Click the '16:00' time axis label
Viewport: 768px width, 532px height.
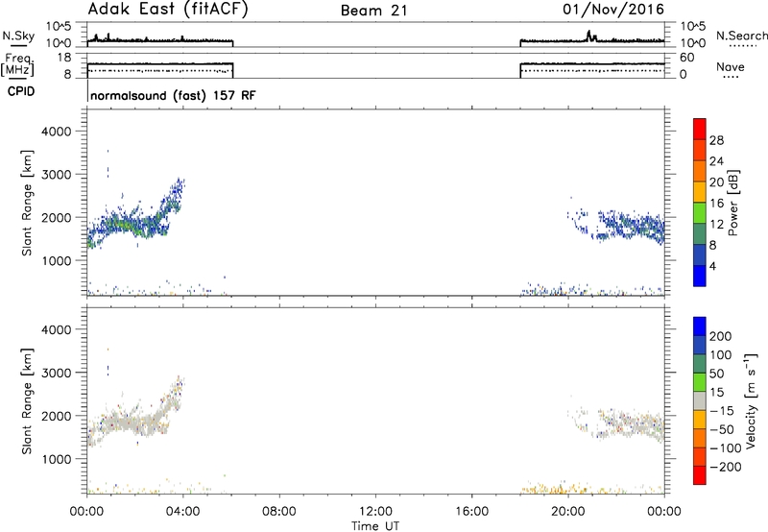click(471, 512)
